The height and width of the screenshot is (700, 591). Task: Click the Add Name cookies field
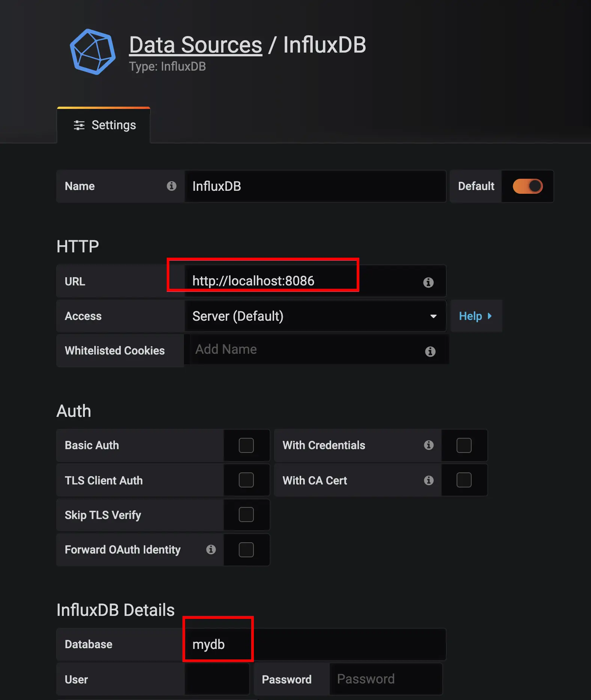[317, 350]
